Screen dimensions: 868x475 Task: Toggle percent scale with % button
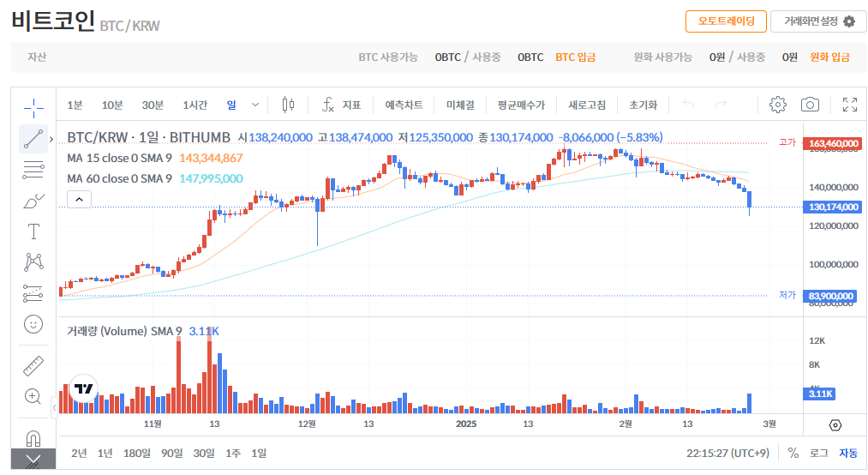[793, 453]
